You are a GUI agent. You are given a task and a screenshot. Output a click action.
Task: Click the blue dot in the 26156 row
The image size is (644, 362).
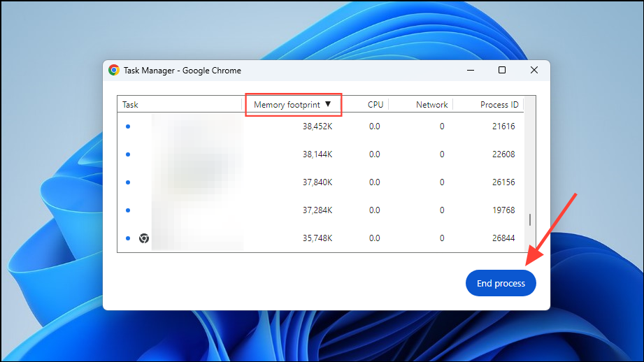[x=128, y=182]
